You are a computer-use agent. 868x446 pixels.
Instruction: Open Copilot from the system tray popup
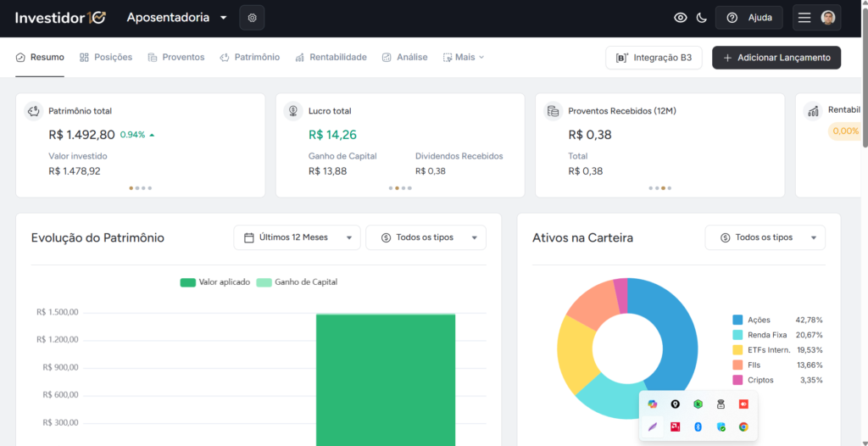[x=652, y=404]
